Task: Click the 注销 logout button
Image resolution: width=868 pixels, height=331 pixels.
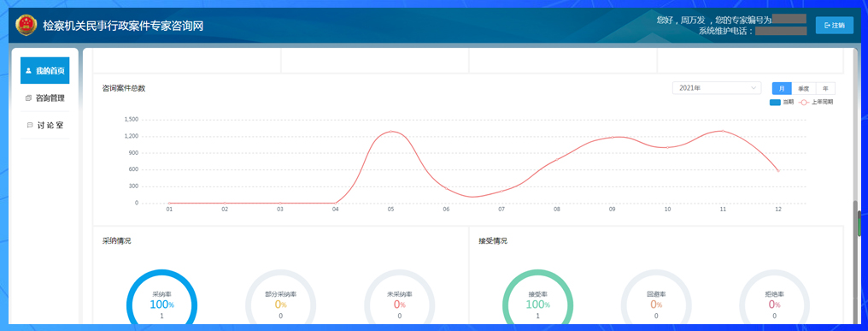Action: click(834, 26)
